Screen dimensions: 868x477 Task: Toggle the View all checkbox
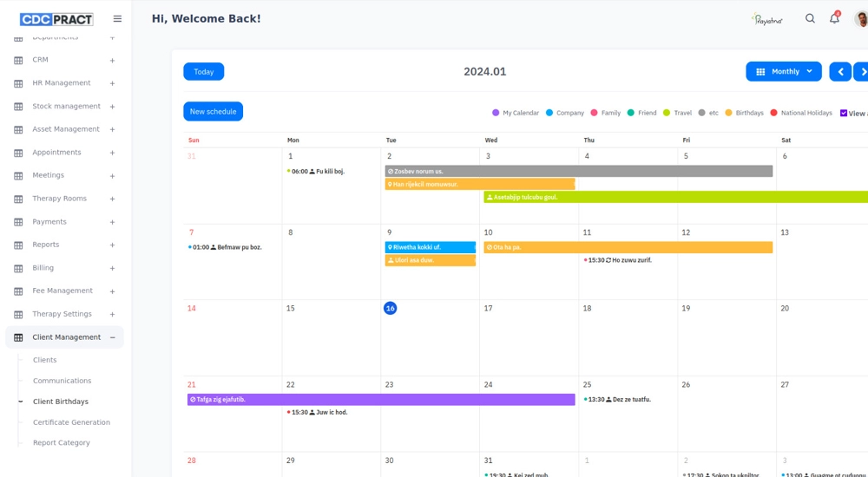click(844, 113)
